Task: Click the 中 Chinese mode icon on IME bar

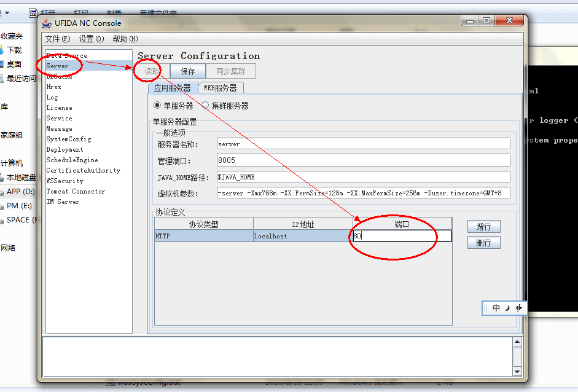Action: [x=496, y=308]
